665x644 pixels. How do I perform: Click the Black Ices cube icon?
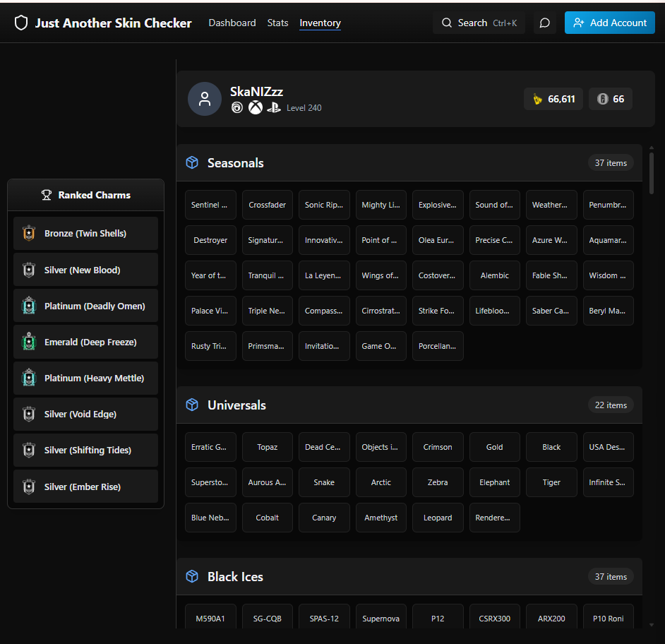(192, 576)
